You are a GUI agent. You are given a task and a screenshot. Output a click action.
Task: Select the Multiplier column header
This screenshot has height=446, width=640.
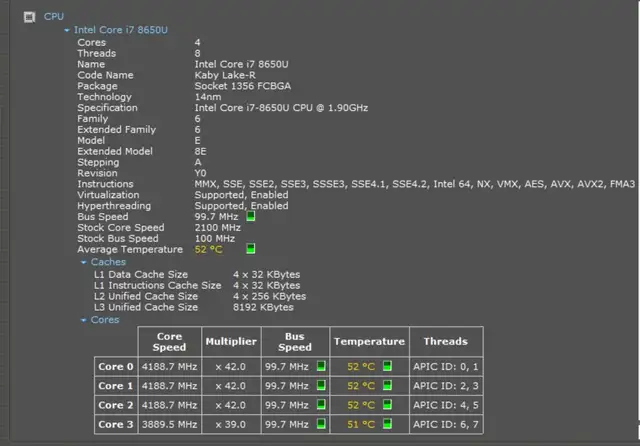(x=231, y=342)
